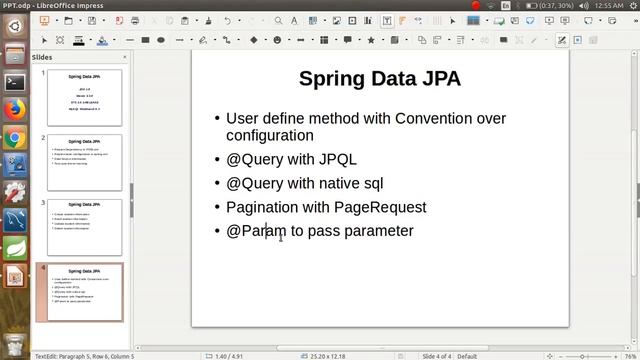640x360 pixels.
Task: Toggle Point Edit Mode
Action: (x=562, y=40)
